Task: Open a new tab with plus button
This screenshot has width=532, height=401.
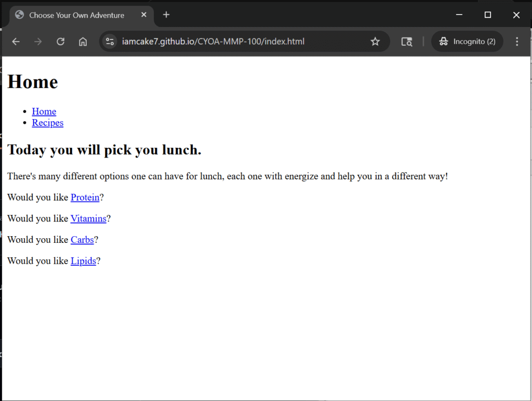Action: (x=166, y=15)
